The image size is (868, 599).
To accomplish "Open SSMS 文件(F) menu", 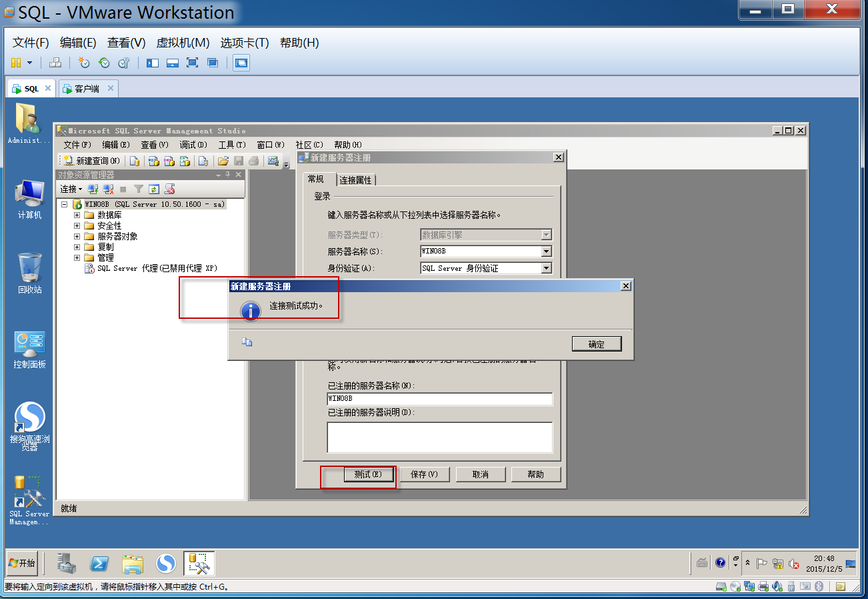I will click(77, 145).
